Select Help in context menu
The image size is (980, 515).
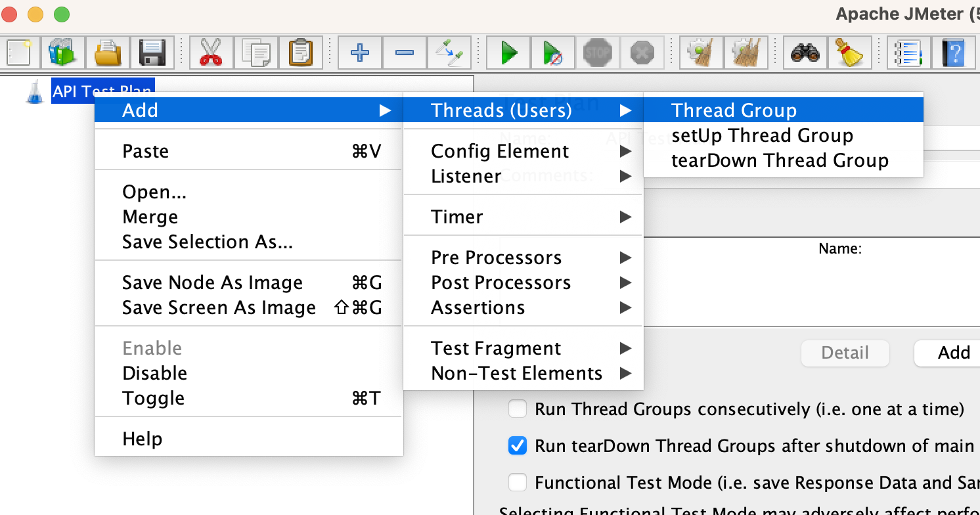click(x=248, y=439)
